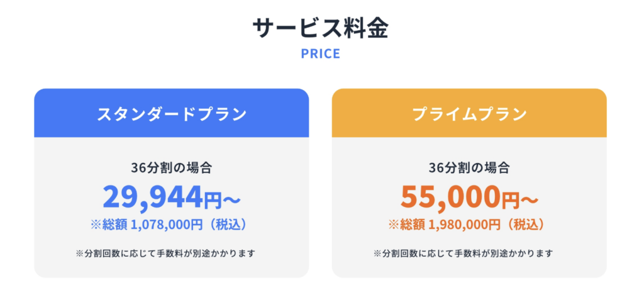This screenshot has width=644, height=297.
Task: Click 36分割の場合 in the Standard plan card
Action: pyautogui.click(x=171, y=168)
